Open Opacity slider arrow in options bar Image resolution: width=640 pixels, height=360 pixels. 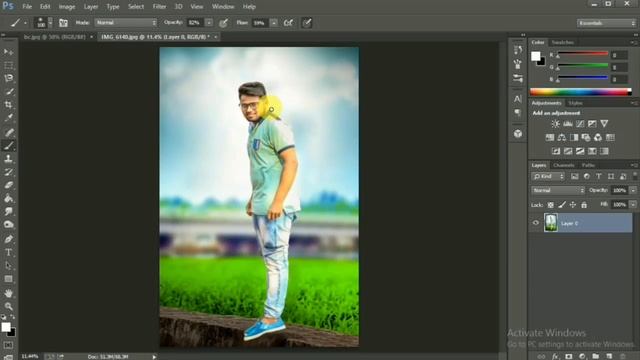pyautogui.click(x=209, y=23)
